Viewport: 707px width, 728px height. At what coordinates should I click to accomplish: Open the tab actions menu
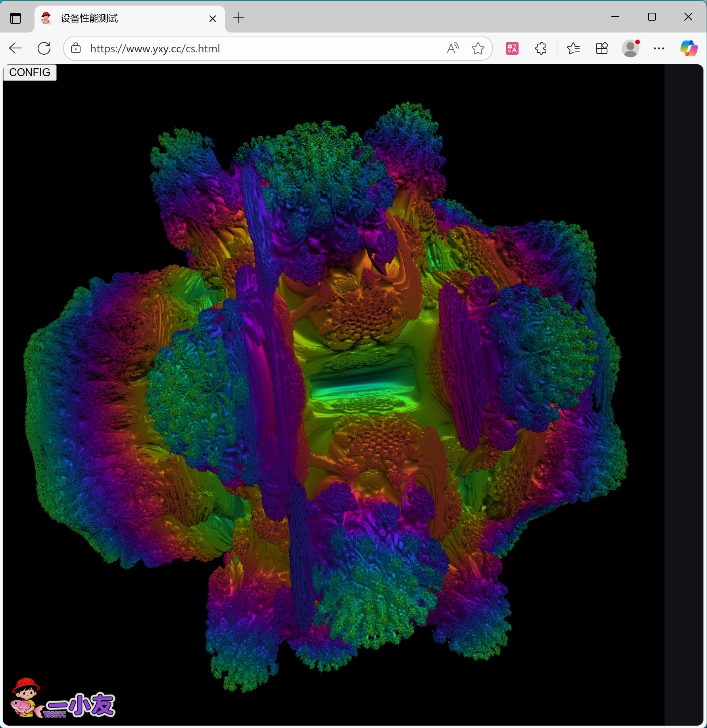point(15,18)
